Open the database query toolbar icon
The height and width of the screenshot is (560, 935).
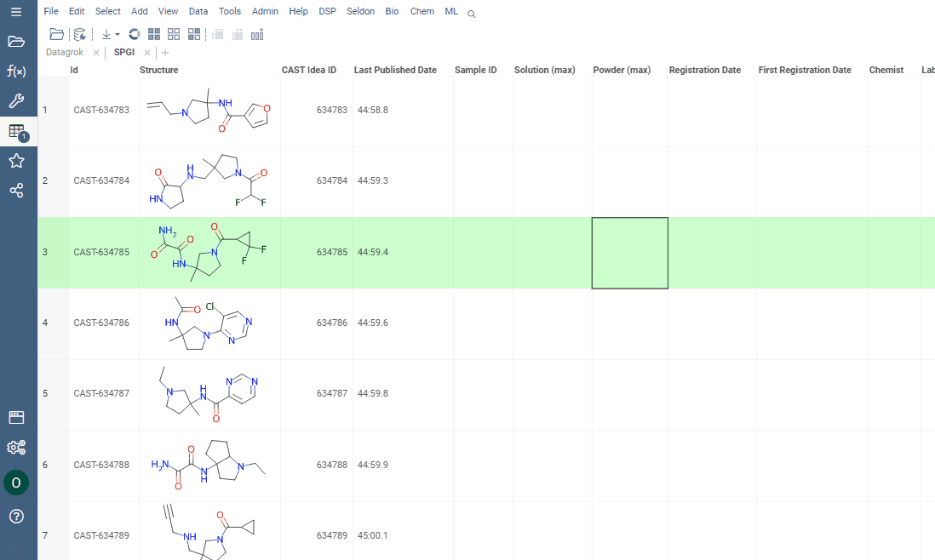click(x=78, y=34)
